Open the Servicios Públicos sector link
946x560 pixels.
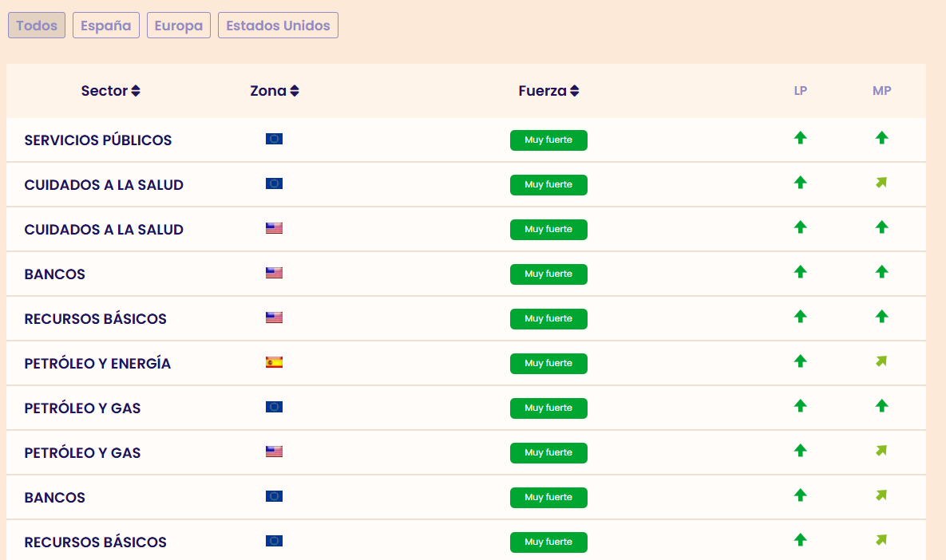(98, 140)
